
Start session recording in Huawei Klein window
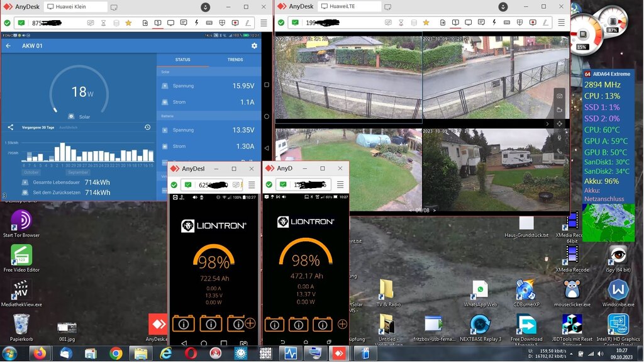235,23
